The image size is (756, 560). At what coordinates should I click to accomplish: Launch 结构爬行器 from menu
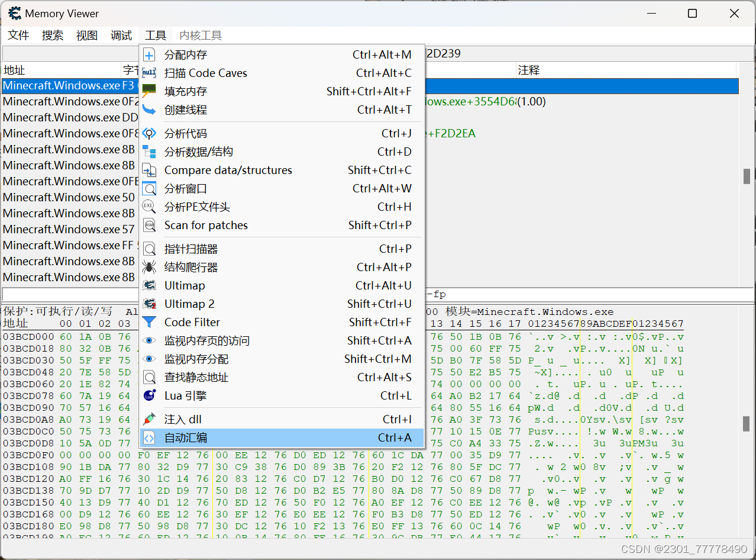coord(282,268)
